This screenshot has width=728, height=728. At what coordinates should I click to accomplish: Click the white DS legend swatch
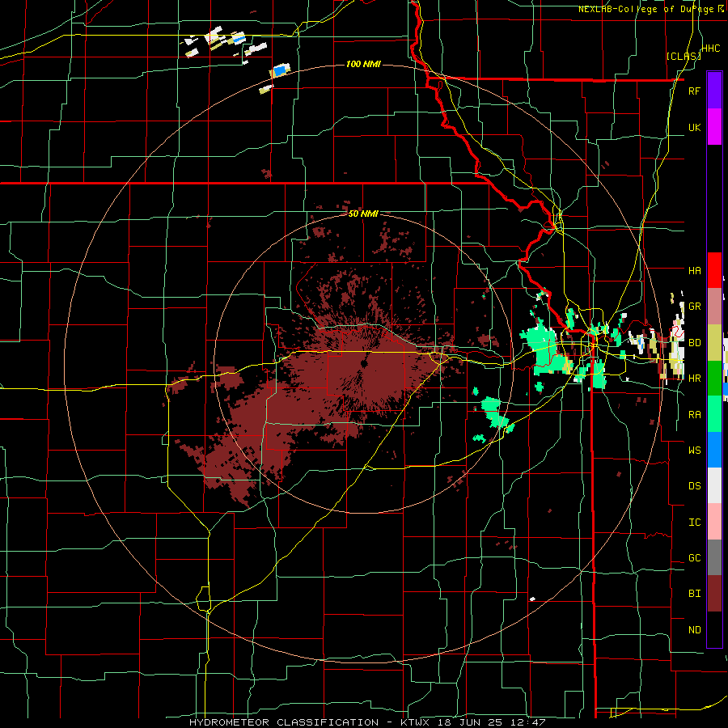coord(714,485)
